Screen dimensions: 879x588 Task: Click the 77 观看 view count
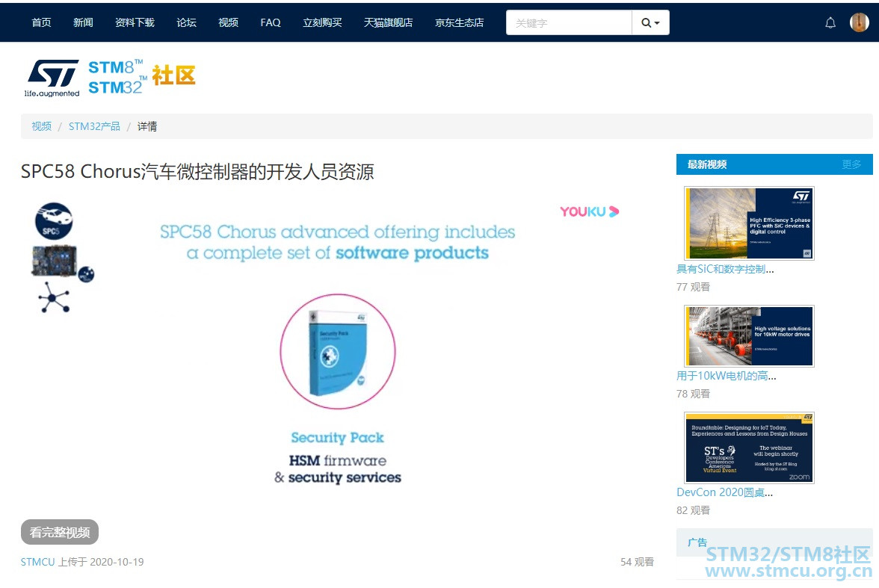pos(693,287)
